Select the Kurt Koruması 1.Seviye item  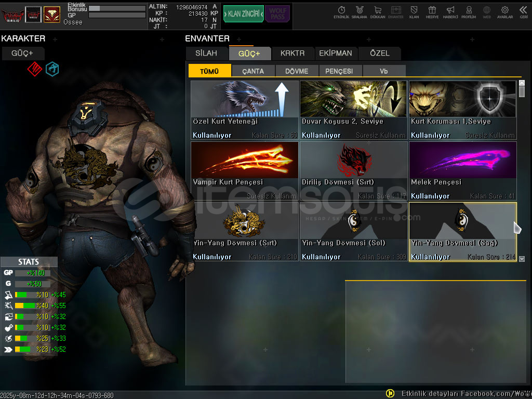click(463, 110)
